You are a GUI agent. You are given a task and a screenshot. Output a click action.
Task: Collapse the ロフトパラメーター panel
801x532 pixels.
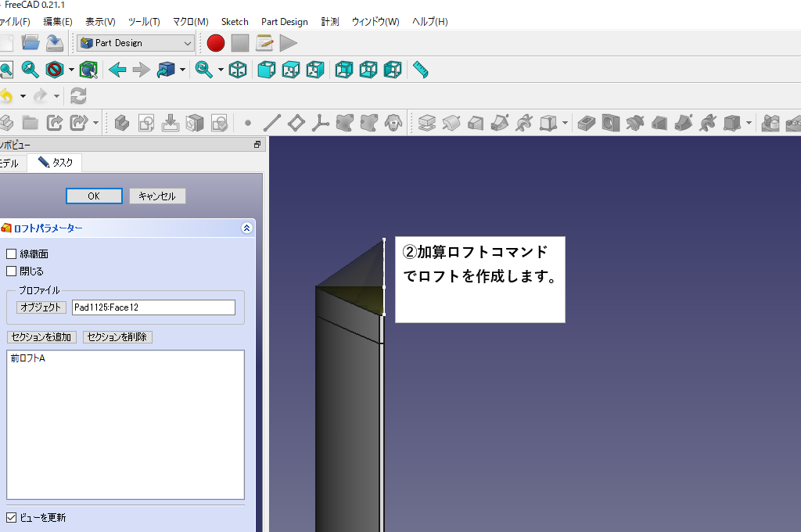(x=246, y=228)
